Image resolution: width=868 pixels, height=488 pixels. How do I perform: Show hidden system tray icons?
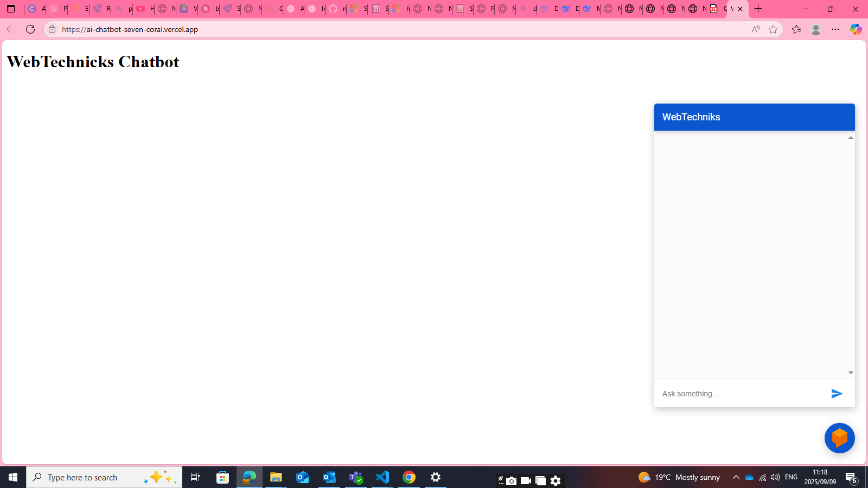click(x=736, y=477)
